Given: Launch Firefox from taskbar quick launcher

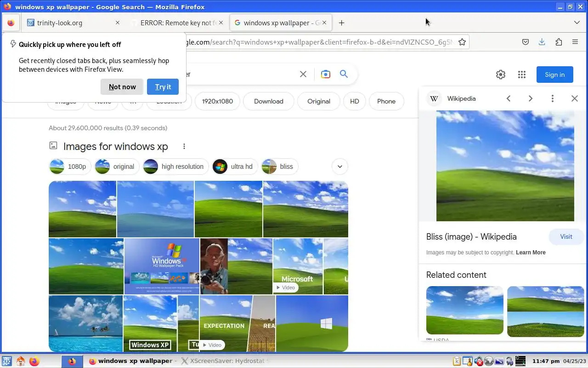Looking at the screenshot, I should coord(34,361).
